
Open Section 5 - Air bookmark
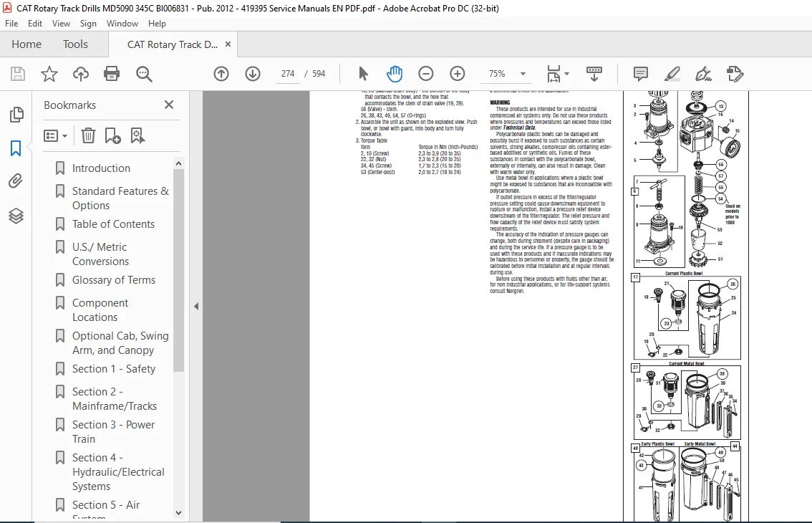point(106,505)
